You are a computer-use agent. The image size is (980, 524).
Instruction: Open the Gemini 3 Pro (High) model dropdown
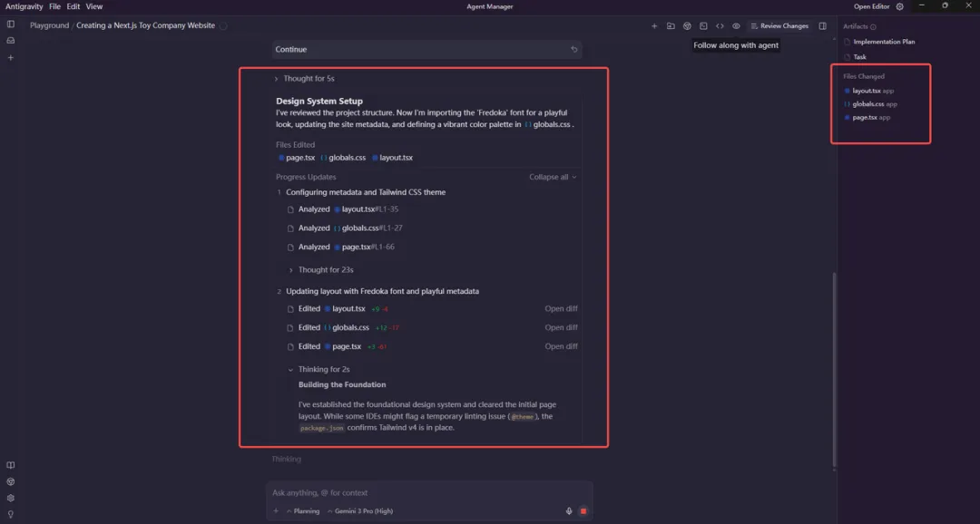361,511
